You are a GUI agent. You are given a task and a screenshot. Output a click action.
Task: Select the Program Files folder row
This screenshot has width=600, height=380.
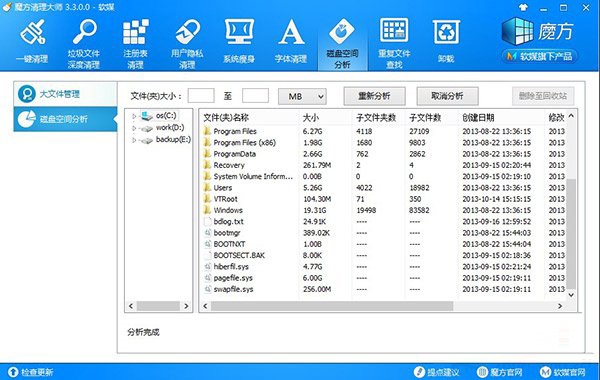pyautogui.click(x=383, y=131)
